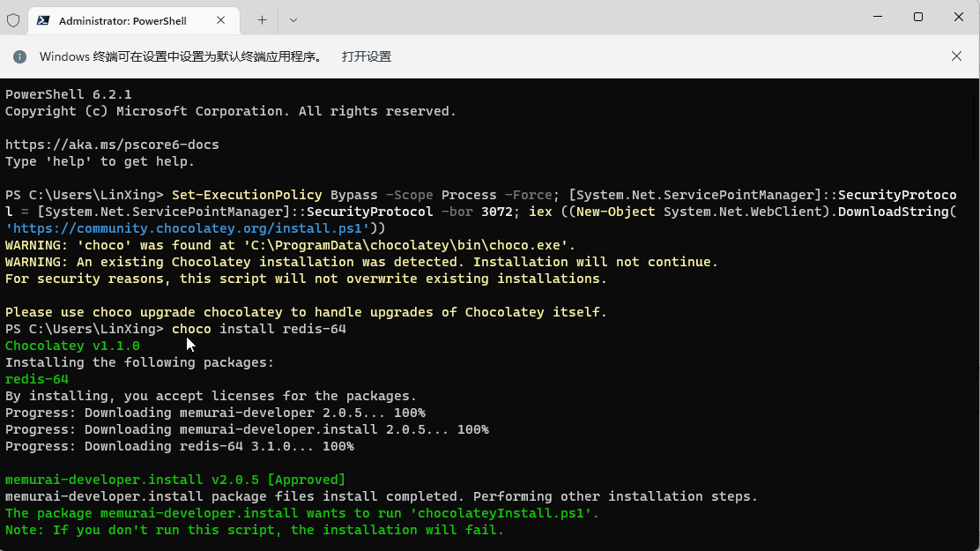Open a new tab with the plus button
Image resolution: width=980 pixels, height=551 pixels.
(262, 19)
